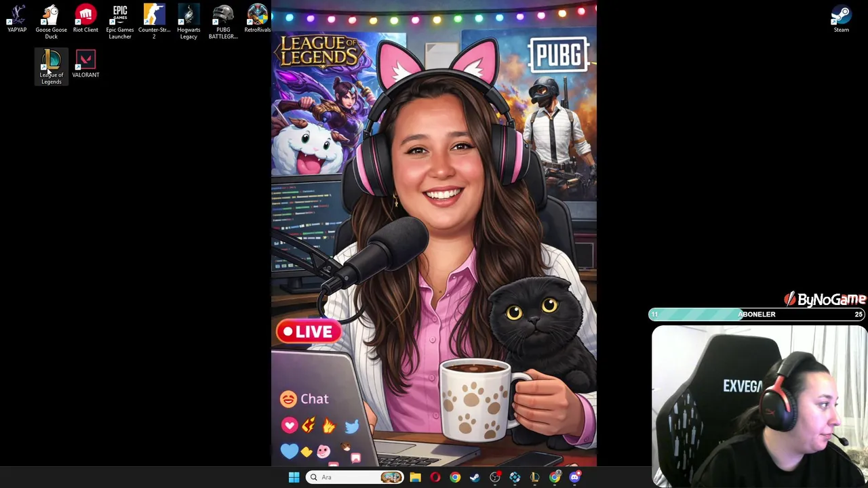The height and width of the screenshot is (488, 868).
Task: Launch Counter-Strike 2 desktop shortcut
Action: (x=154, y=22)
